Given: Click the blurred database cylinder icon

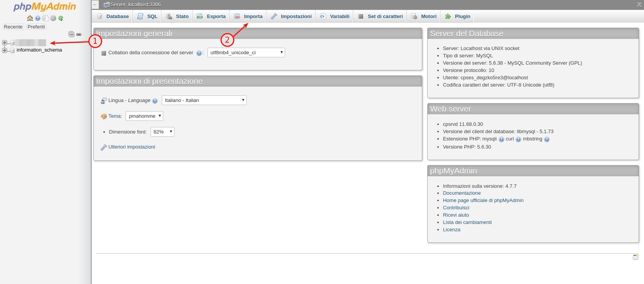Looking at the screenshot, I should click(x=12, y=43).
